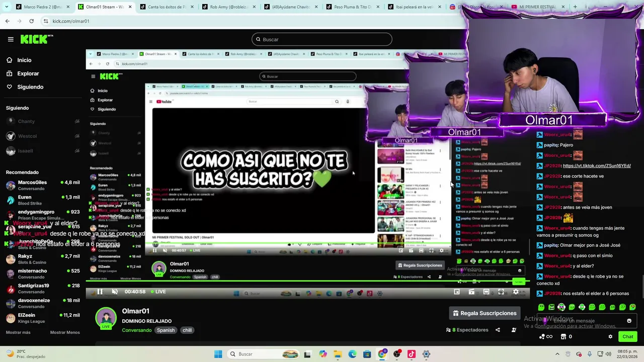644x362 pixels.
Task: Click the kick.com/olmar01 address bar
Action: tap(71, 21)
